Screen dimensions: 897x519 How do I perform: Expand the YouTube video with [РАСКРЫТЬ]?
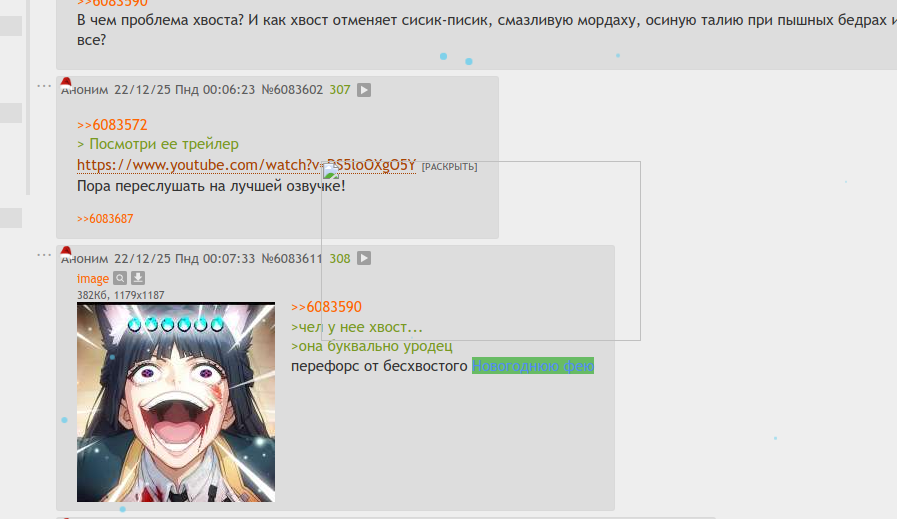coord(449,167)
